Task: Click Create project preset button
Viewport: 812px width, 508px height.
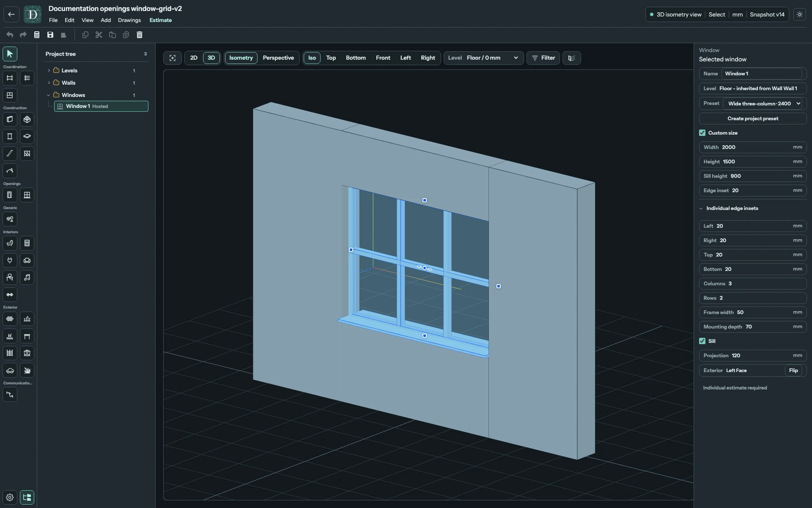Action: tap(753, 119)
